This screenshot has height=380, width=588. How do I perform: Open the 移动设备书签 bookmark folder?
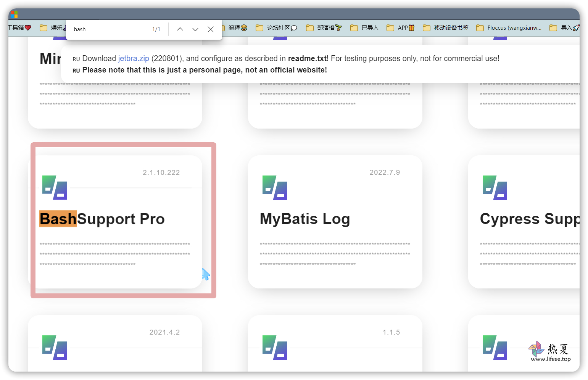446,28
